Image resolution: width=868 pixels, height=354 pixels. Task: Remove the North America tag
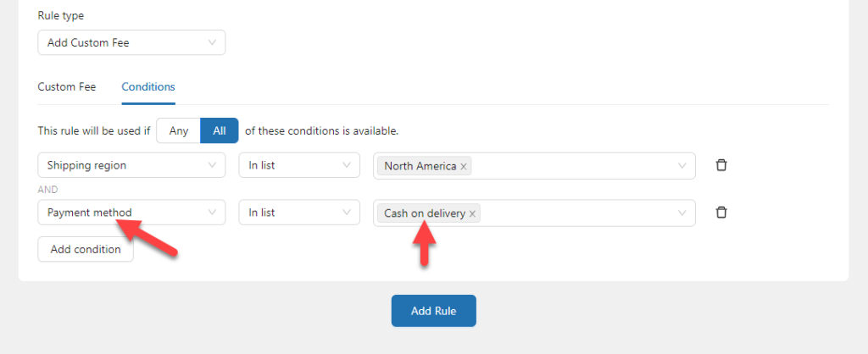tap(464, 167)
